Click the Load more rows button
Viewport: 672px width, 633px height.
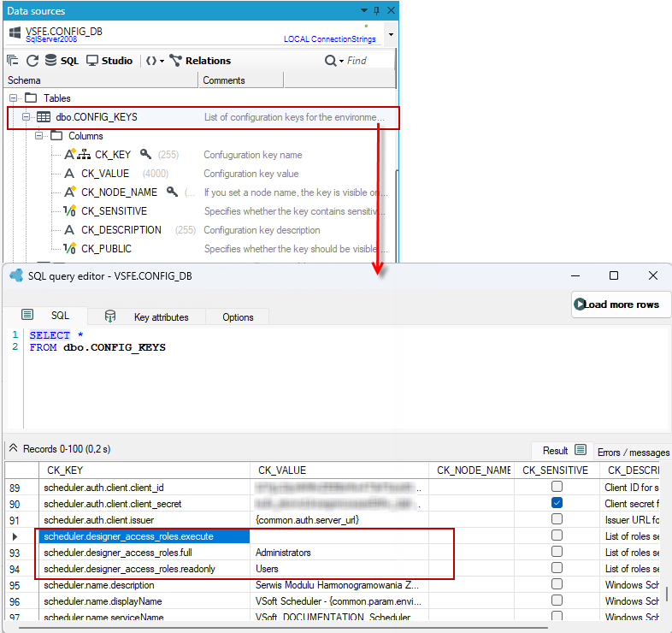pyautogui.click(x=621, y=305)
